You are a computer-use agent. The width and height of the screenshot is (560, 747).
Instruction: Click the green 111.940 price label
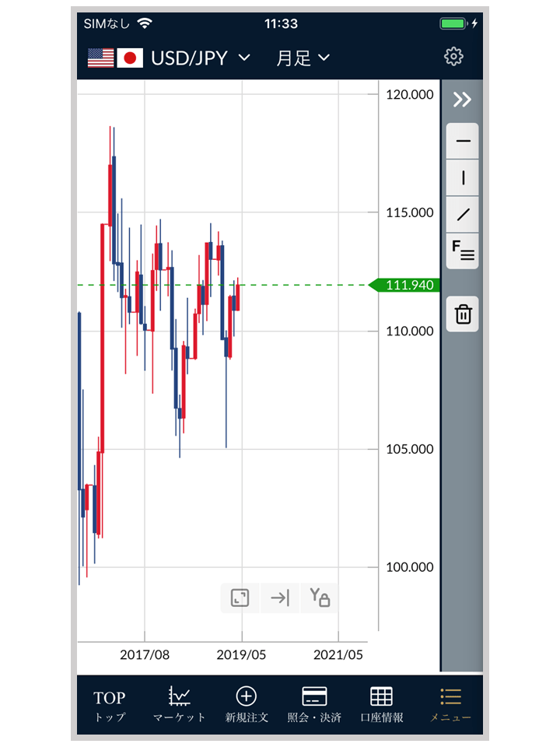(408, 286)
